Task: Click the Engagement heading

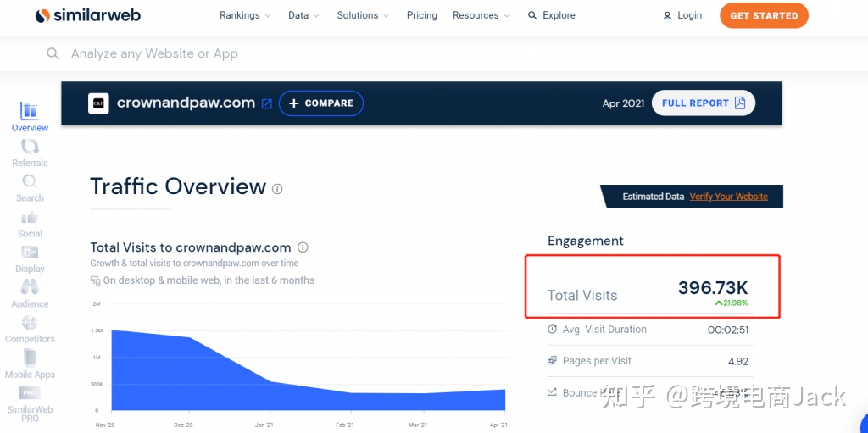Action: tap(586, 241)
